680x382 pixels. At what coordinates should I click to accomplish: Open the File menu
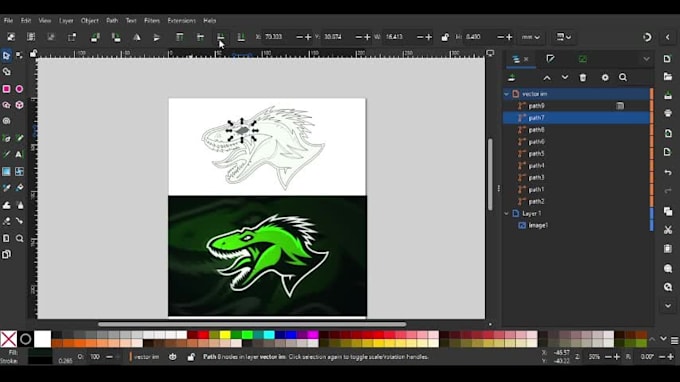[x=8, y=20]
